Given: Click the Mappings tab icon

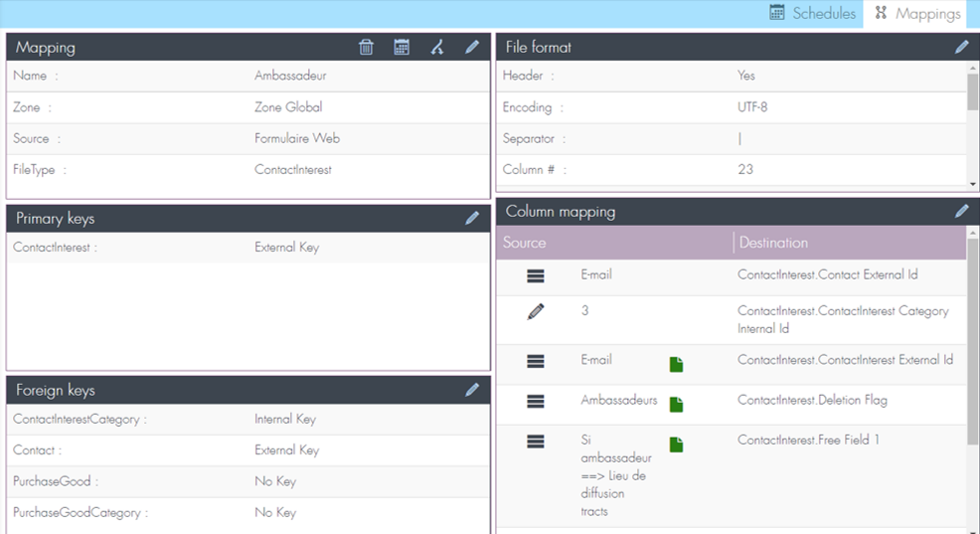Looking at the screenshot, I should pyautogui.click(x=881, y=13).
